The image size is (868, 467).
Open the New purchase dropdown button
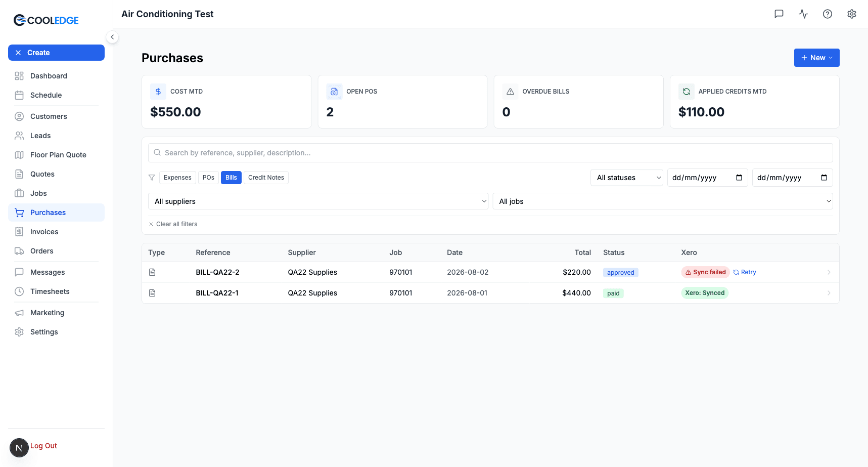[817, 58]
